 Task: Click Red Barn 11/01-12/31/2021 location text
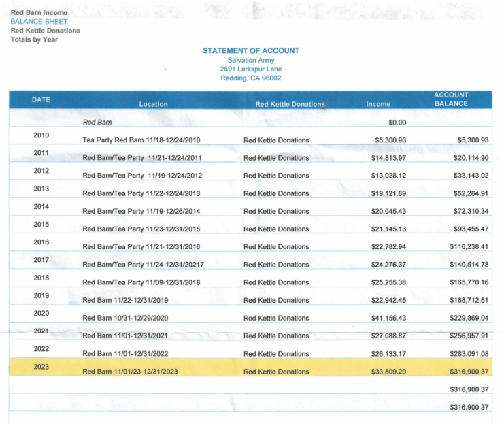pos(124,336)
